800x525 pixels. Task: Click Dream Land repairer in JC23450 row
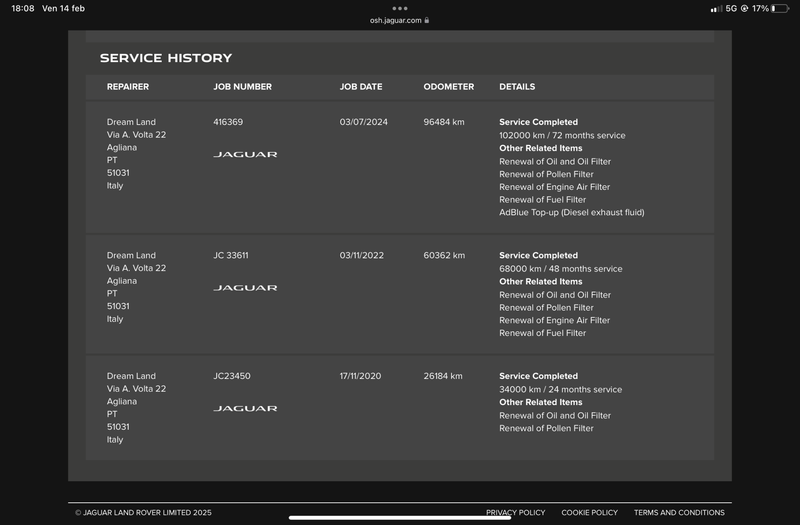pos(131,376)
